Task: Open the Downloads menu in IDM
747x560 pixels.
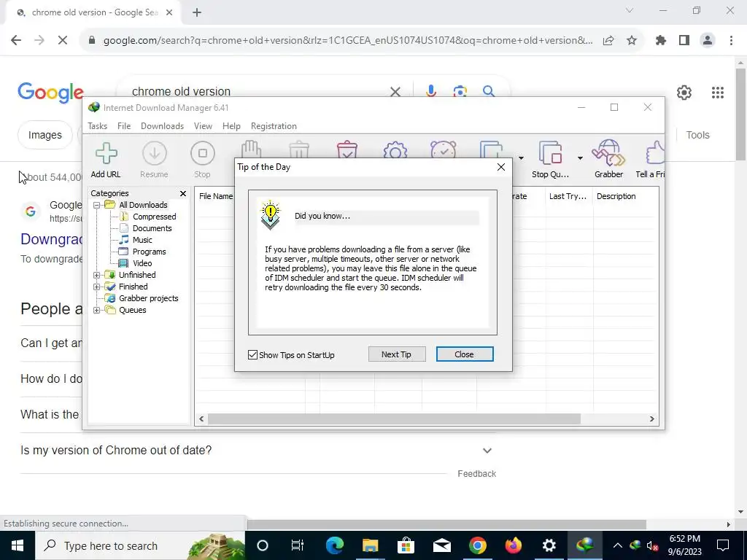Action: [x=162, y=126]
